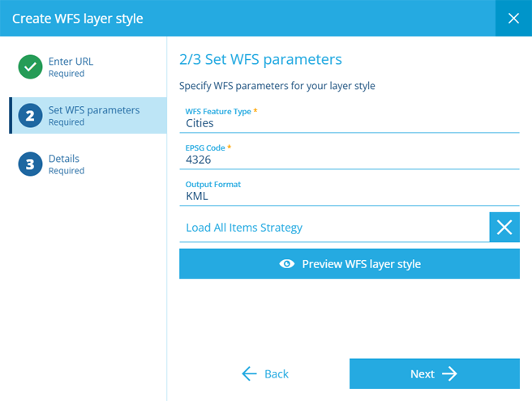Click the step 2 circle icon
This screenshot has width=532, height=401.
30,116
